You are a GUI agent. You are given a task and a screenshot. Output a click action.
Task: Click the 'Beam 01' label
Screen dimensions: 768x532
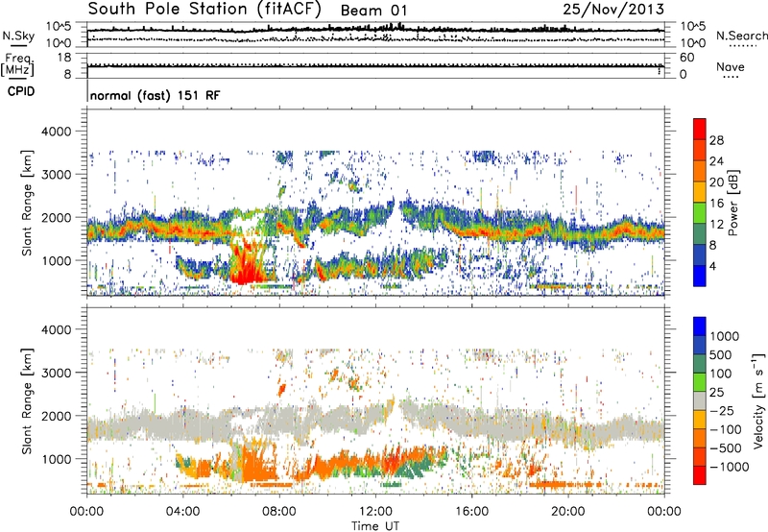point(373,11)
